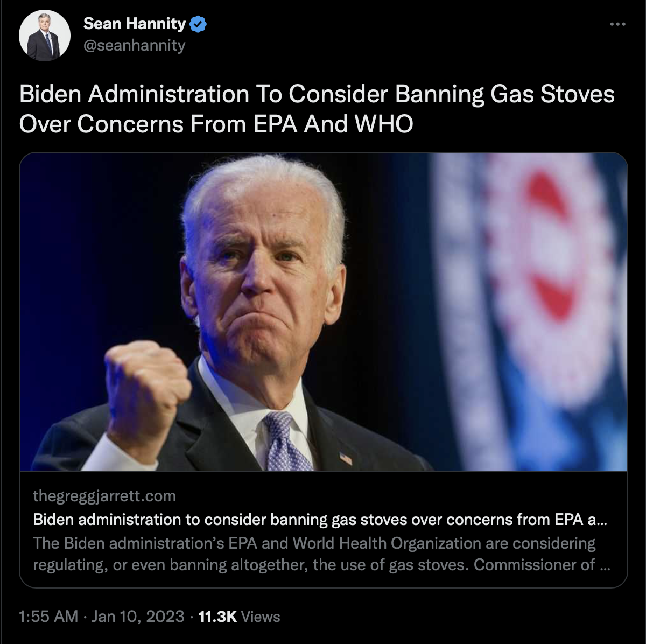The height and width of the screenshot is (644, 646).
Task: View the 11.3K Views count
Action: [x=240, y=617]
